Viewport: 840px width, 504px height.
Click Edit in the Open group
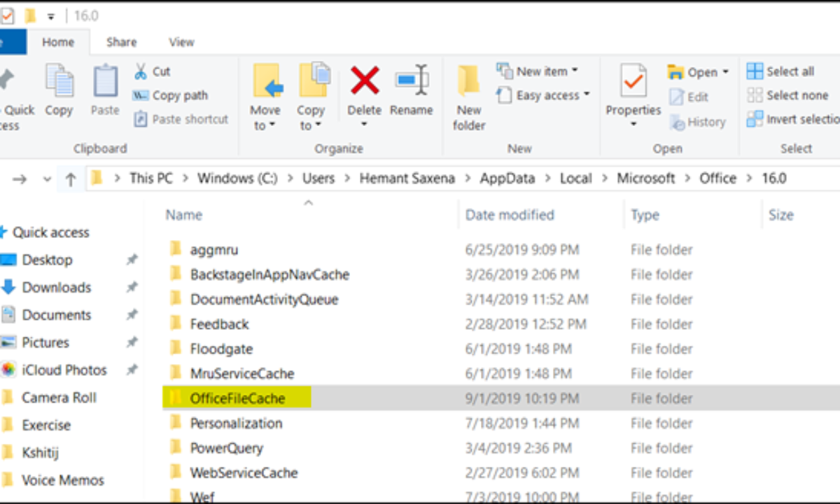pyautogui.click(x=689, y=97)
